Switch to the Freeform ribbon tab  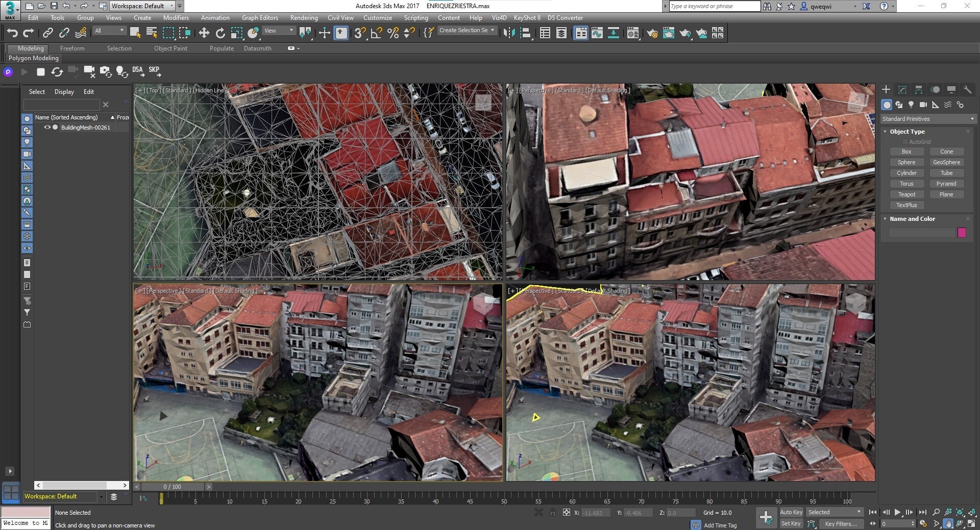[x=72, y=48]
